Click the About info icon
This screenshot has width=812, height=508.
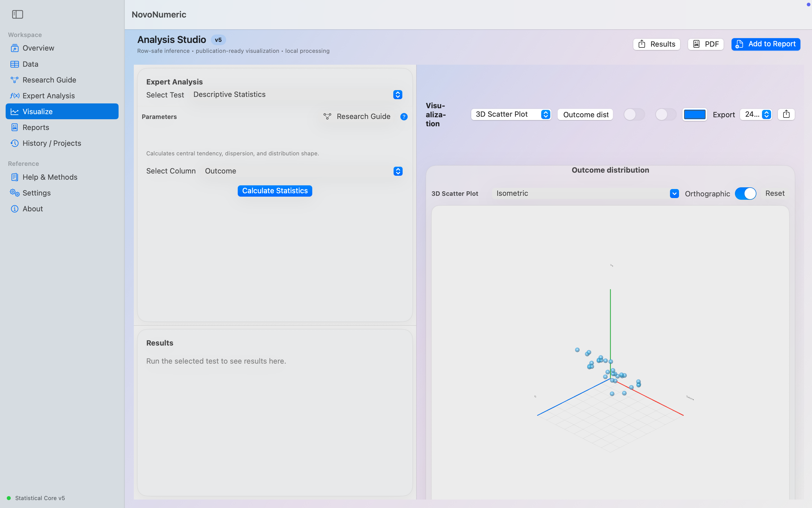pyautogui.click(x=14, y=209)
